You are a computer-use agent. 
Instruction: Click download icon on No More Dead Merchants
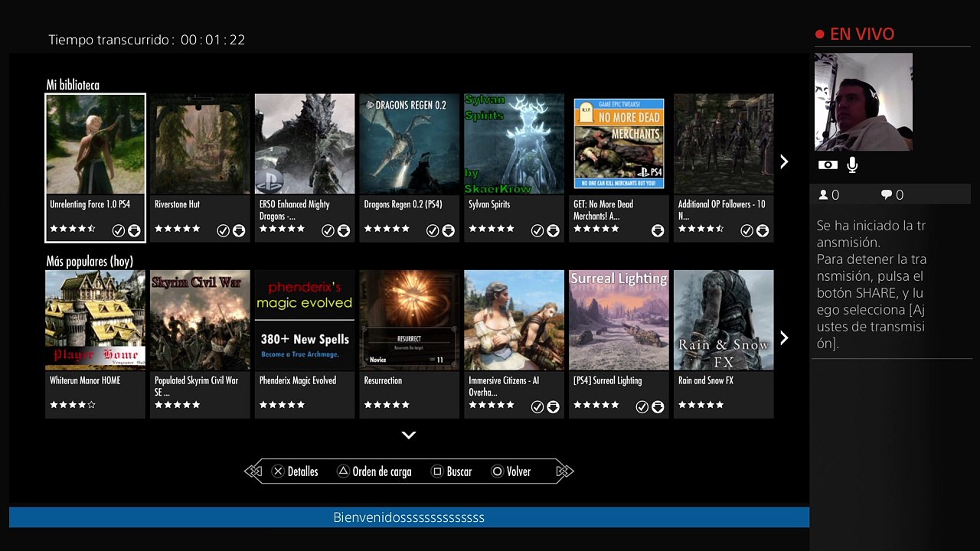(x=658, y=230)
